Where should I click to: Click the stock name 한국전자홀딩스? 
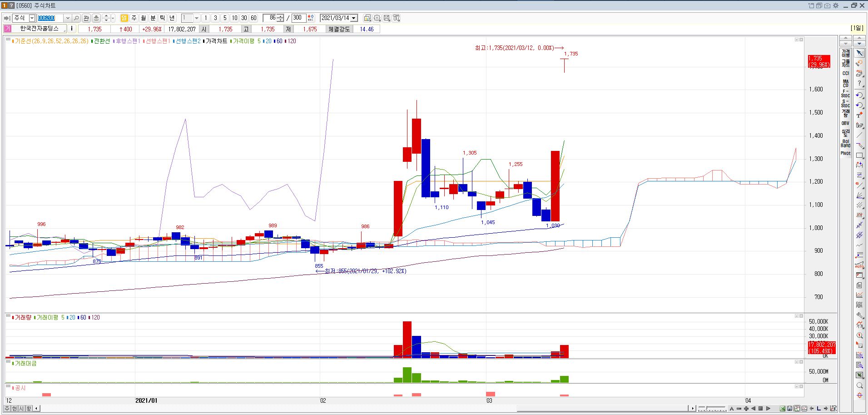[39, 29]
